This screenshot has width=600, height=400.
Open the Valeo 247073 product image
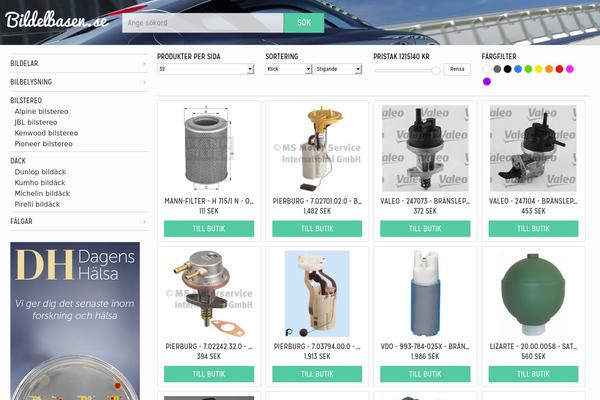coord(425,149)
